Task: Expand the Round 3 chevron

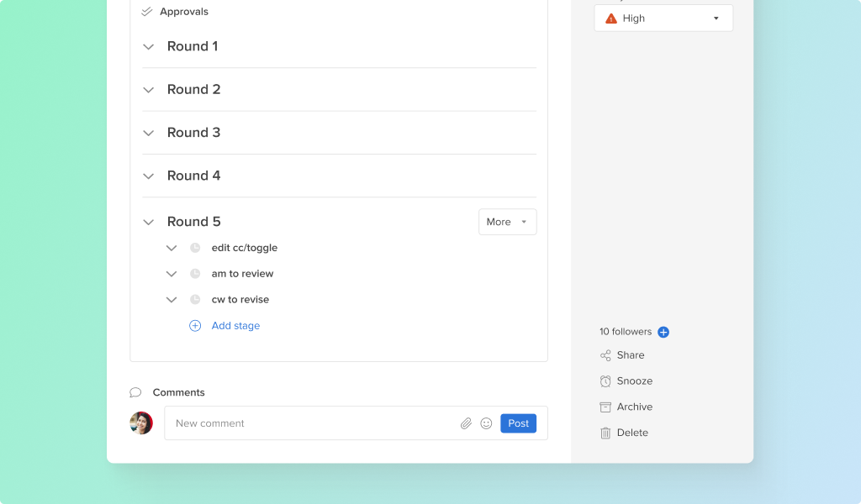Action: pyautogui.click(x=149, y=134)
